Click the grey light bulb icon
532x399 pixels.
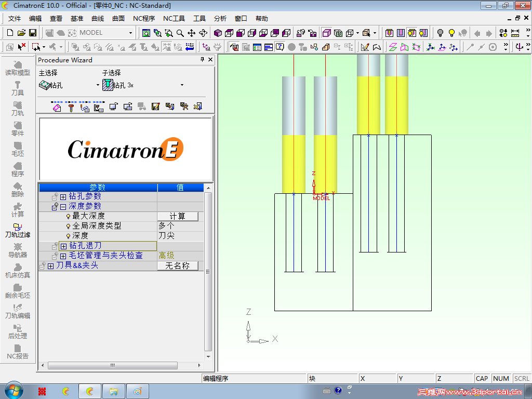coord(440,33)
